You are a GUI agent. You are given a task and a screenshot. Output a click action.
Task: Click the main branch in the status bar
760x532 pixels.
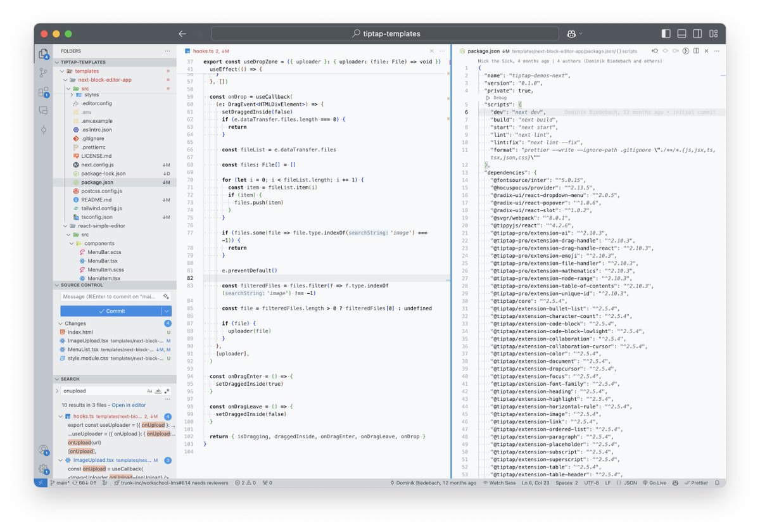[60, 483]
